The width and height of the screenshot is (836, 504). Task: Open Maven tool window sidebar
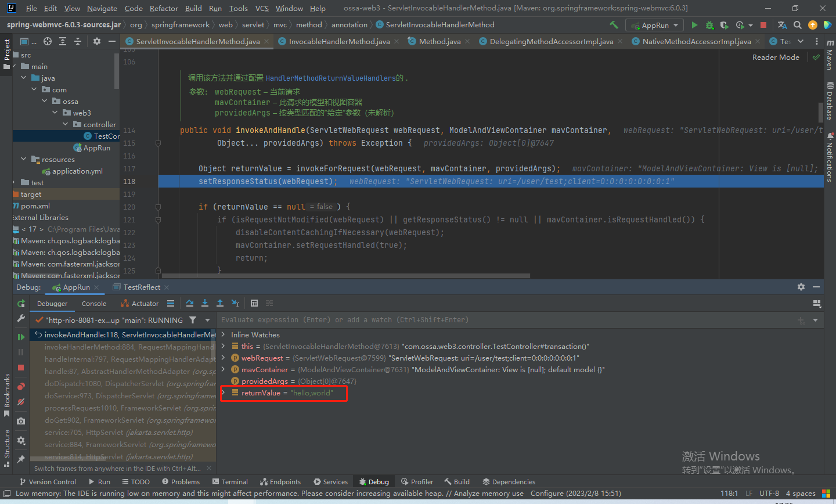tap(830, 55)
